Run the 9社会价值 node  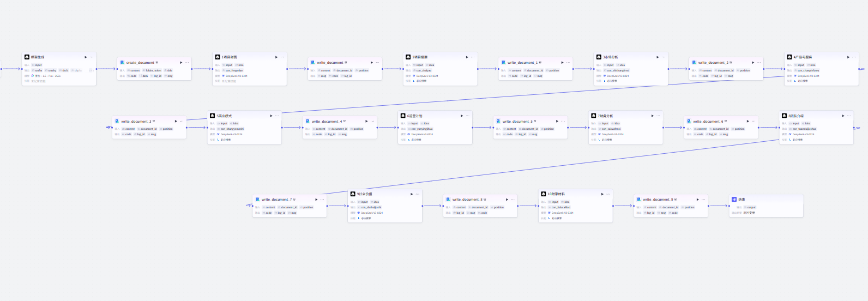tap(412, 194)
